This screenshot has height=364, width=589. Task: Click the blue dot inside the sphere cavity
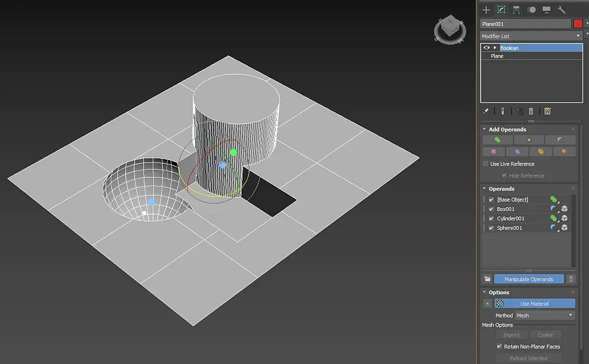(151, 202)
